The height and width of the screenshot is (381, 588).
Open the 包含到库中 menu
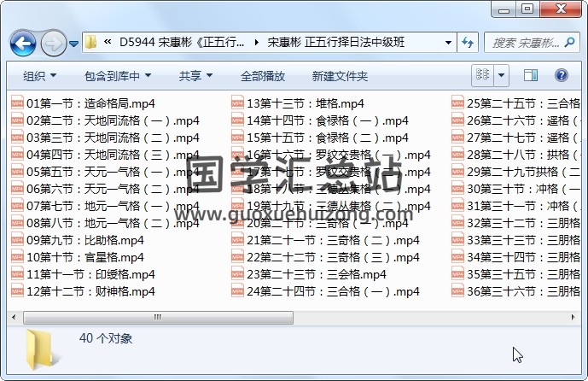(118, 76)
